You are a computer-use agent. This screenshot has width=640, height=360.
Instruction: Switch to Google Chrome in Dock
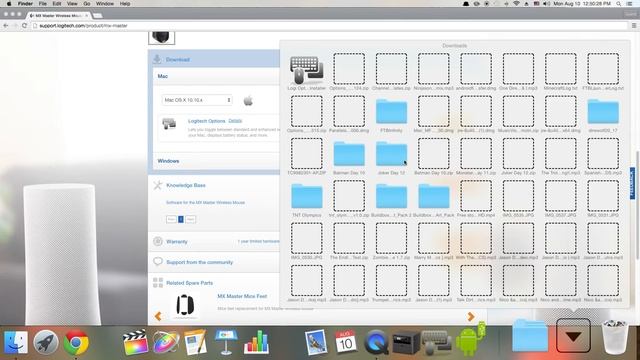pyautogui.click(x=76, y=342)
